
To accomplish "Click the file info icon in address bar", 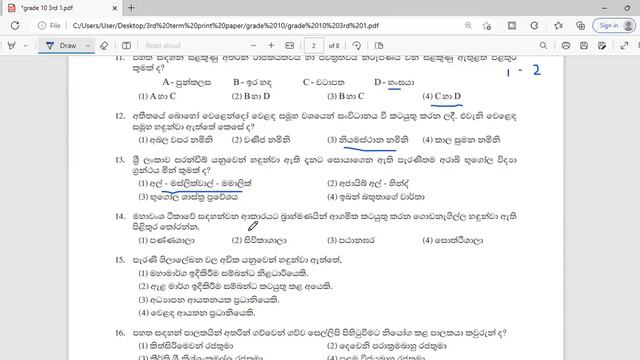I will (42, 25).
